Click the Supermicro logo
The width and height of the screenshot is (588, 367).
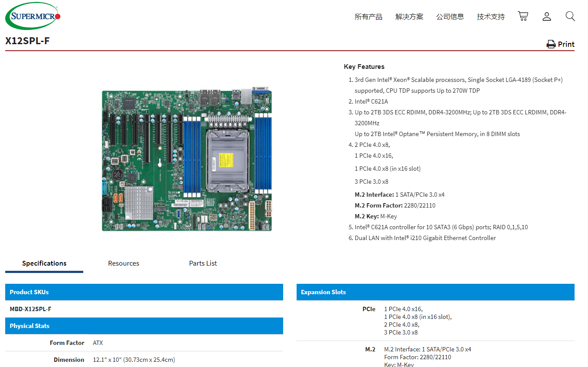pyautogui.click(x=33, y=16)
